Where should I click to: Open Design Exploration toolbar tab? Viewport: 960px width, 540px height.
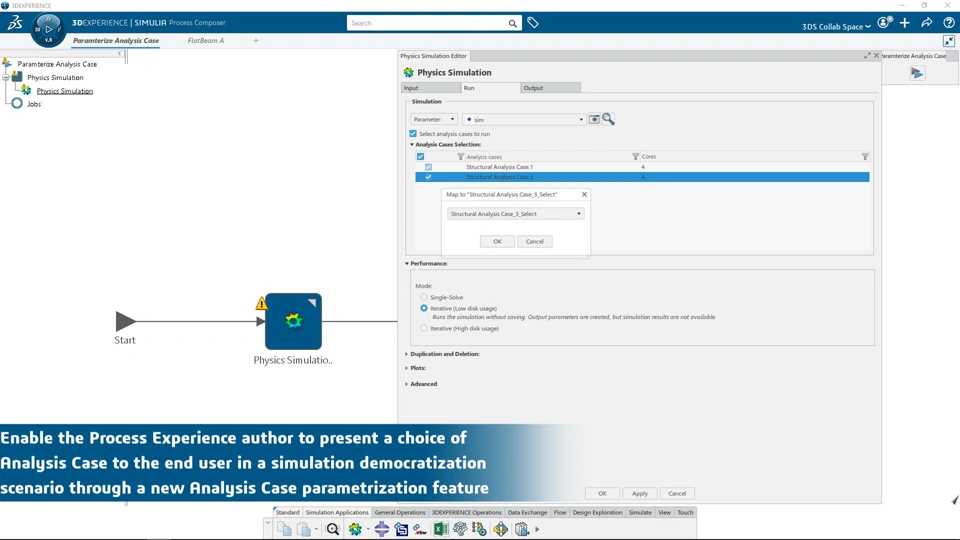tap(597, 512)
